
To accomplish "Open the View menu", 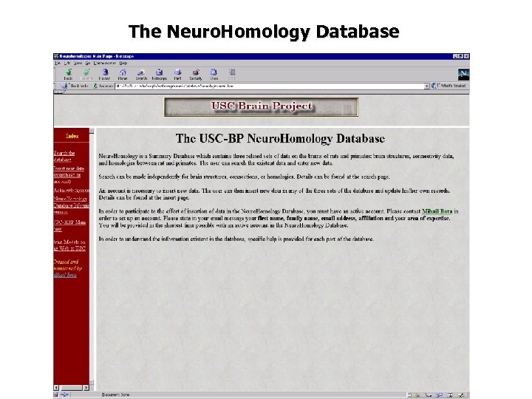I will [x=78, y=63].
